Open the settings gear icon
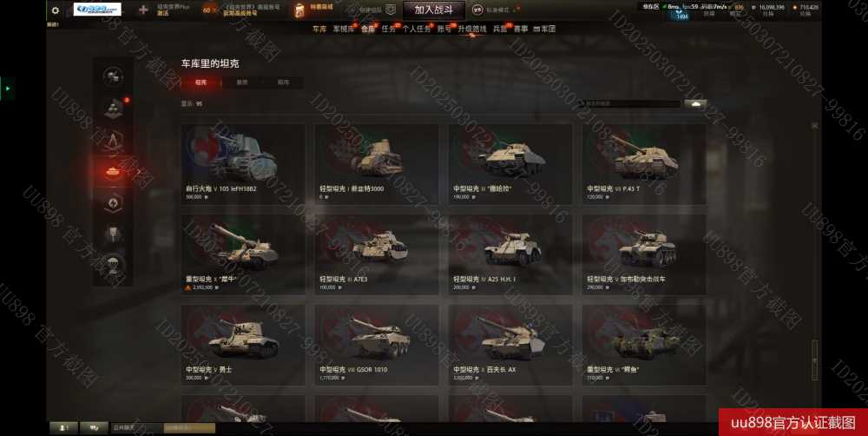The height and width of the screenshot is (436, 868). [x=55, y=10]
